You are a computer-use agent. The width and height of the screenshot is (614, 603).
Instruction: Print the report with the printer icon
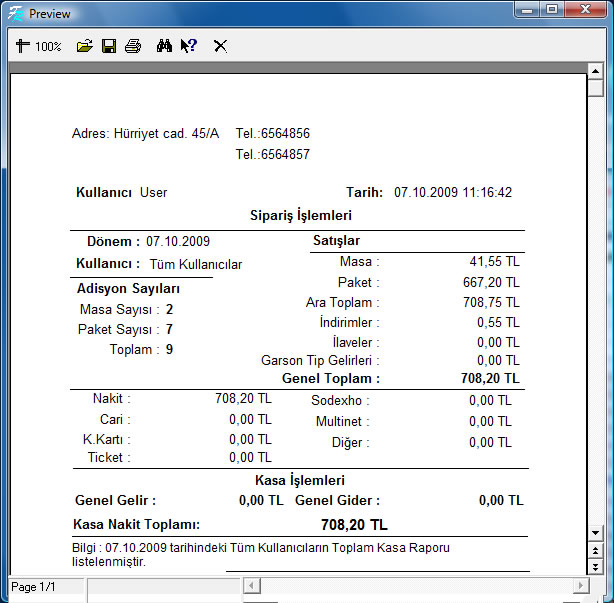(x=133, y=46)
